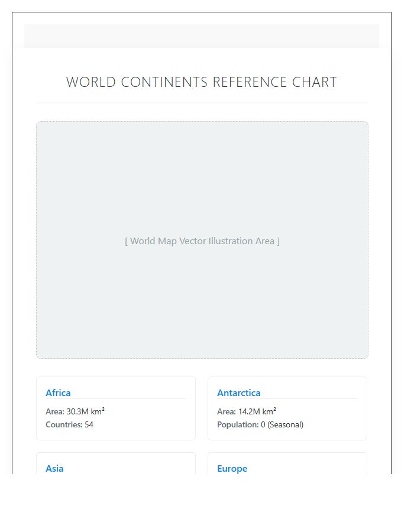Select the text "Countries: 54"
Viewport: 414px width, 532px height.
point(69,424)
